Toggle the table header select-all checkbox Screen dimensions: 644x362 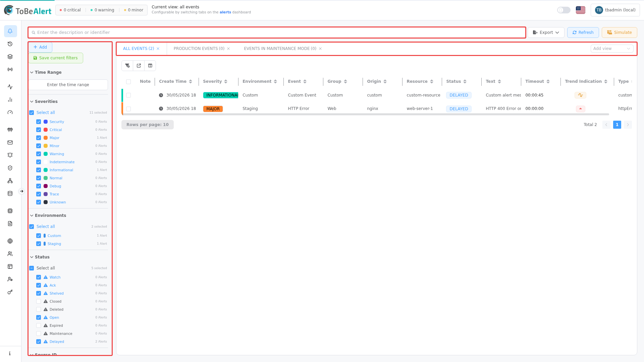coord(128,82)
